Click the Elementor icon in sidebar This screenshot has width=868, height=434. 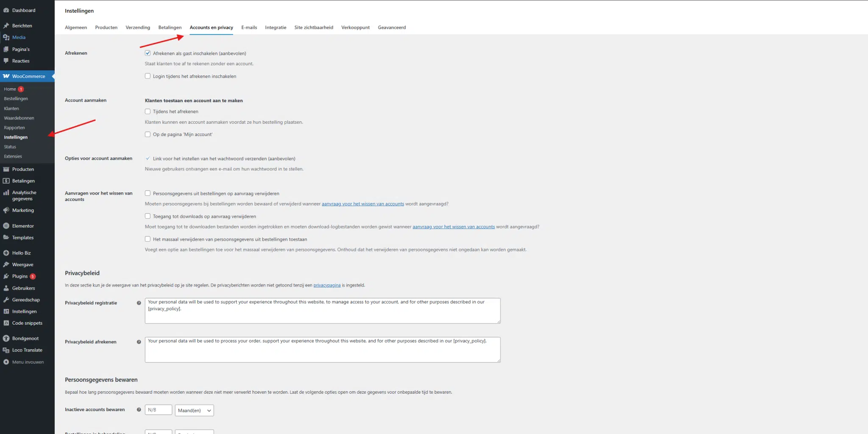pyautogui.click(x=6, y=226)
